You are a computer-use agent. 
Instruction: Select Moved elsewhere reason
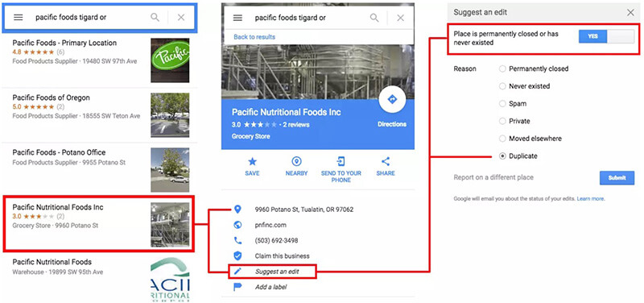[502, 139]
